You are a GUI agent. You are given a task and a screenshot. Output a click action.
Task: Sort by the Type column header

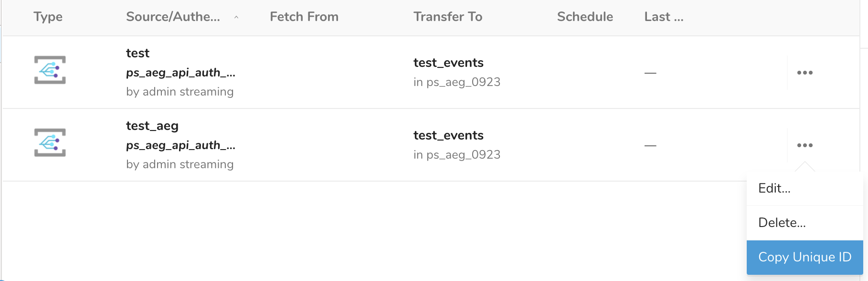[x=48, y=17]
